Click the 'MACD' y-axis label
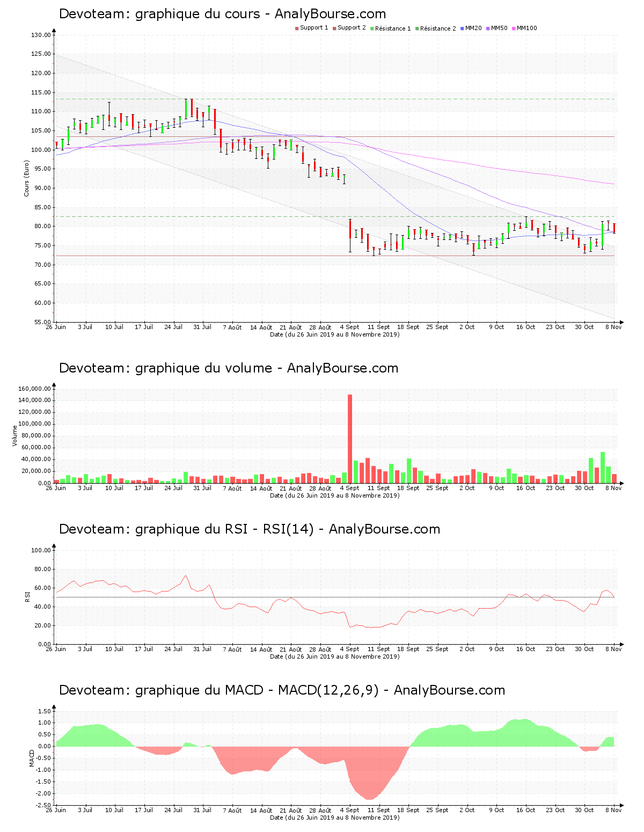 [x=32, y=758]
